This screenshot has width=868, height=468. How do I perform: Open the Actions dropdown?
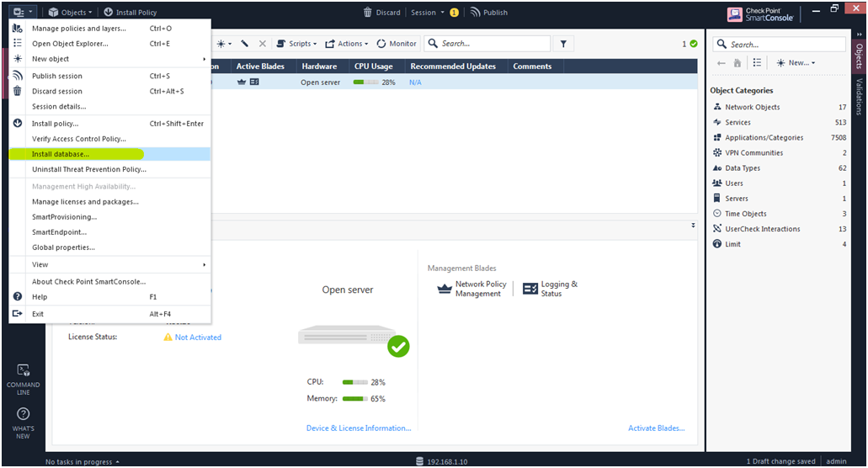coord(347,44)
